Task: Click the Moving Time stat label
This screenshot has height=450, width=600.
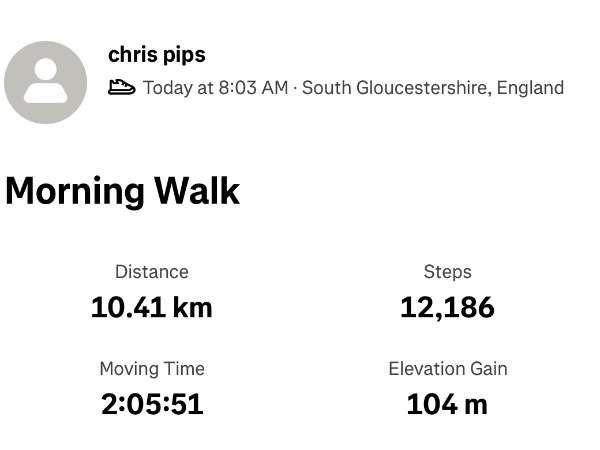Action: click(x=151, y=368)
